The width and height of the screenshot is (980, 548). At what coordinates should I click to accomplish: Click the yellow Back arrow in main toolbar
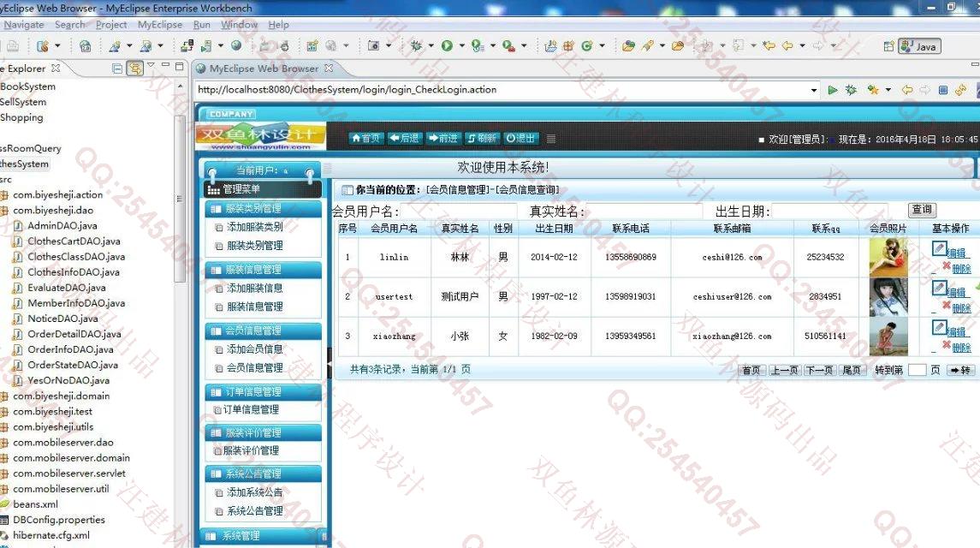787,45
